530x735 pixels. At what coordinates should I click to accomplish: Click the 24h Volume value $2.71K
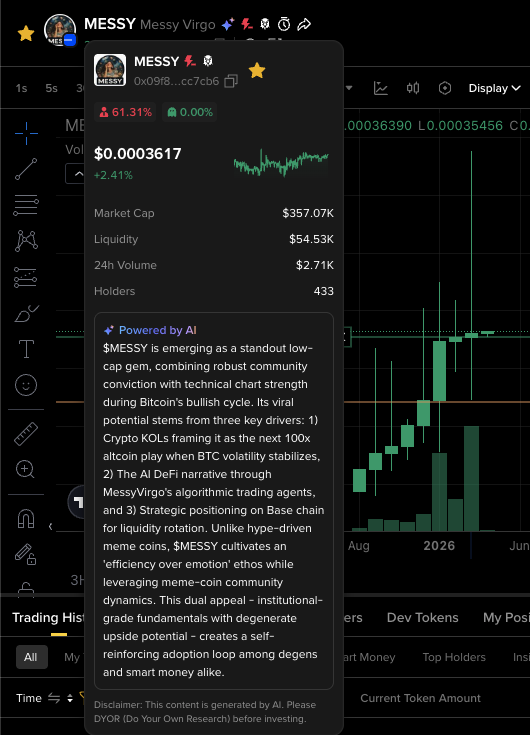click(314, 265)
